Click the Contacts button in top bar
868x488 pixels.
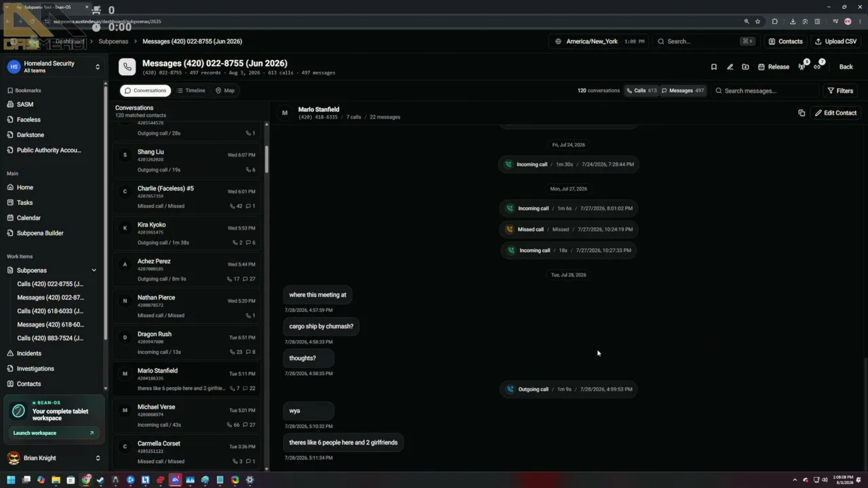click(x=785, y=41)
